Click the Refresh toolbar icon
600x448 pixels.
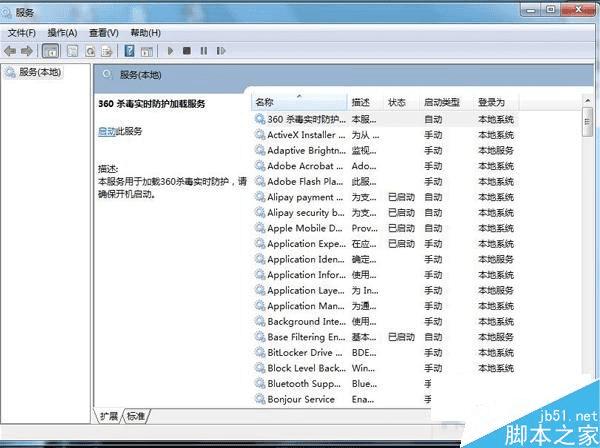pos(90,51)
